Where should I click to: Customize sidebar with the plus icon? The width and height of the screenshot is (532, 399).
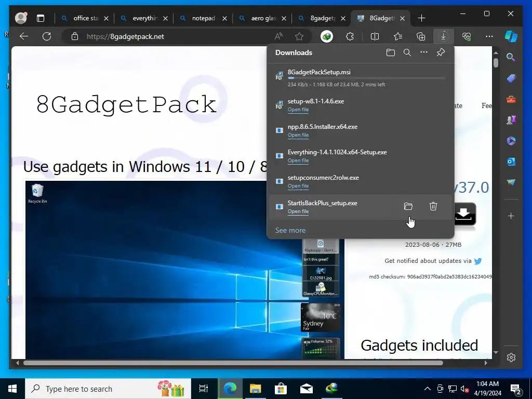[511, 216]
